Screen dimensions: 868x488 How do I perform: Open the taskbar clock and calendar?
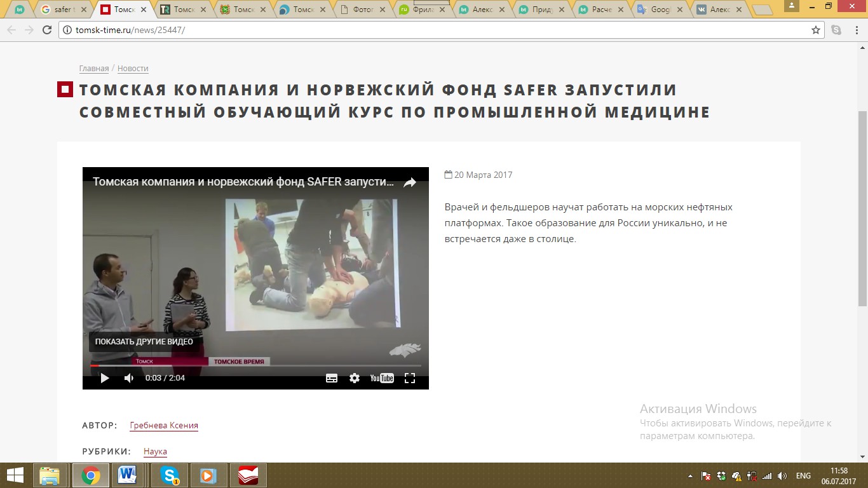839,475
